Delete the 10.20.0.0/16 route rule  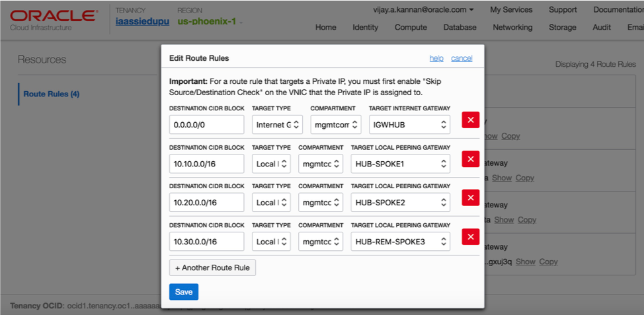[471, 197]
